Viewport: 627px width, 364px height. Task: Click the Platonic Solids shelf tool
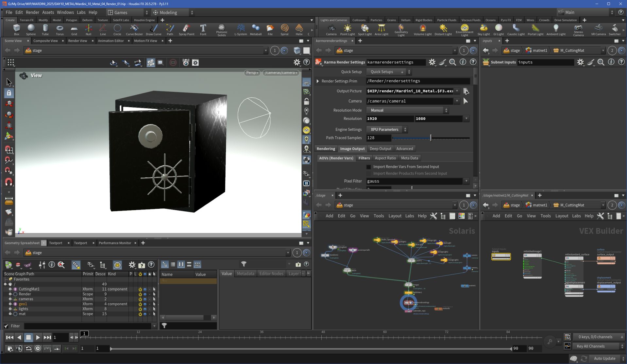coord(221,29)
